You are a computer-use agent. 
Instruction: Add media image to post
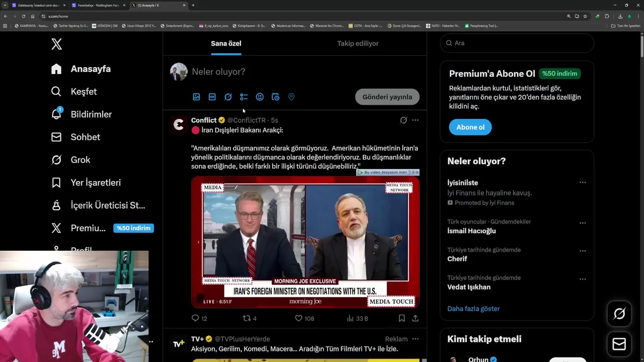[x=196, y=97]
